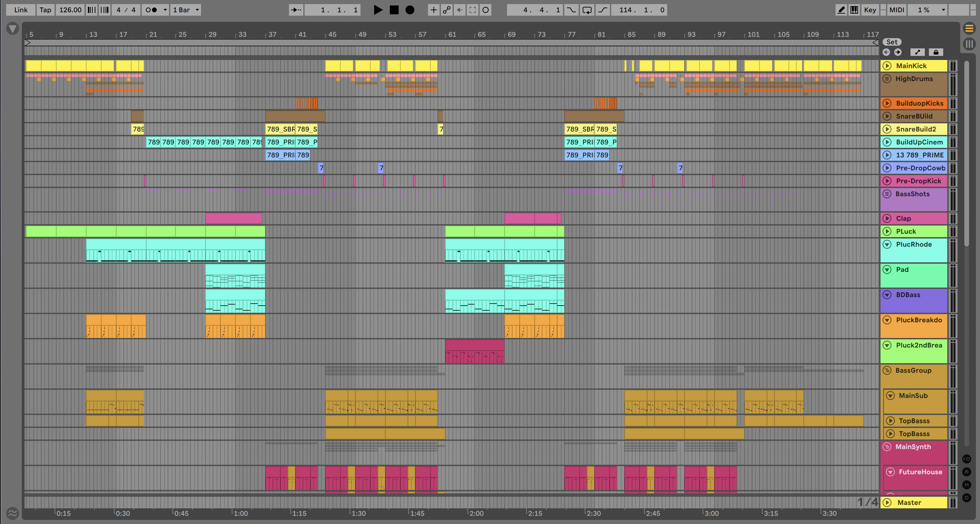Unfold the PlucRhode track

[x=887, y=245]
